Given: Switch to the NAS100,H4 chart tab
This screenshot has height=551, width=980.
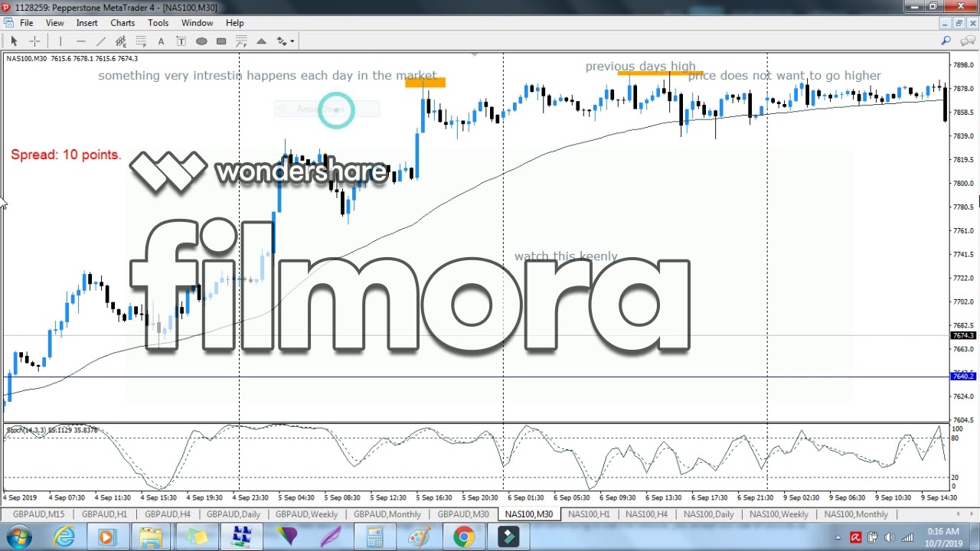Looking at the screenshot, I should [646, 514].
